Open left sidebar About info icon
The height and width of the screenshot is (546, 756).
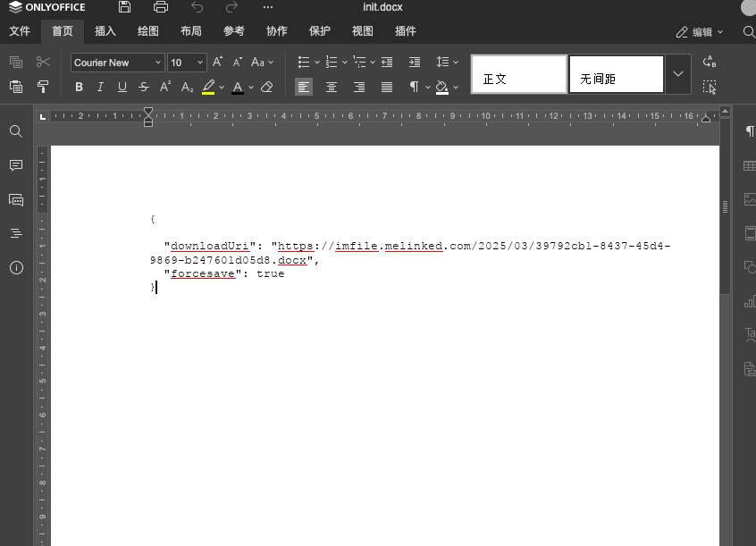point(16,268)
